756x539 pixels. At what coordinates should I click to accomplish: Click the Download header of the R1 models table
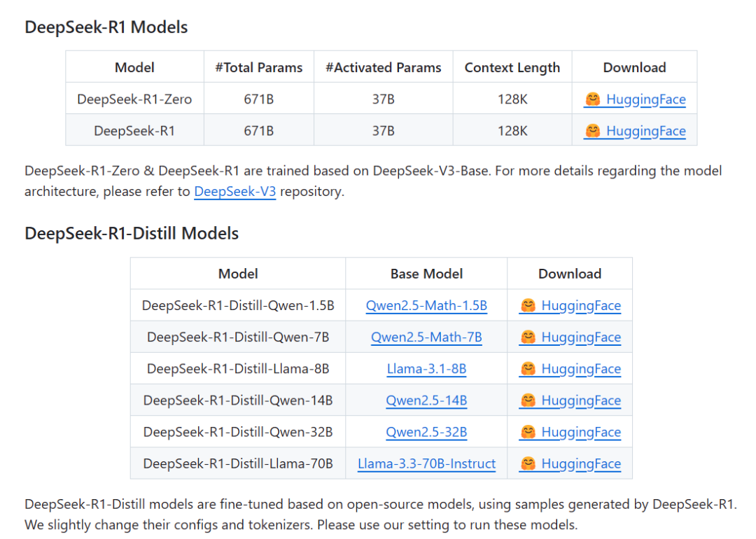[634, 67]
